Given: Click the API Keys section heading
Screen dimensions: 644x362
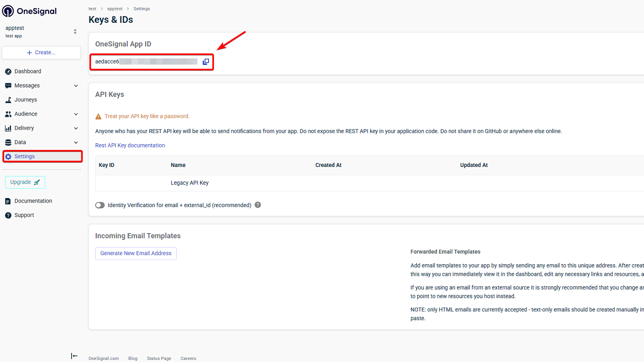Looking at the screenshot, I should pyautogui.click(x=110, y=94).
